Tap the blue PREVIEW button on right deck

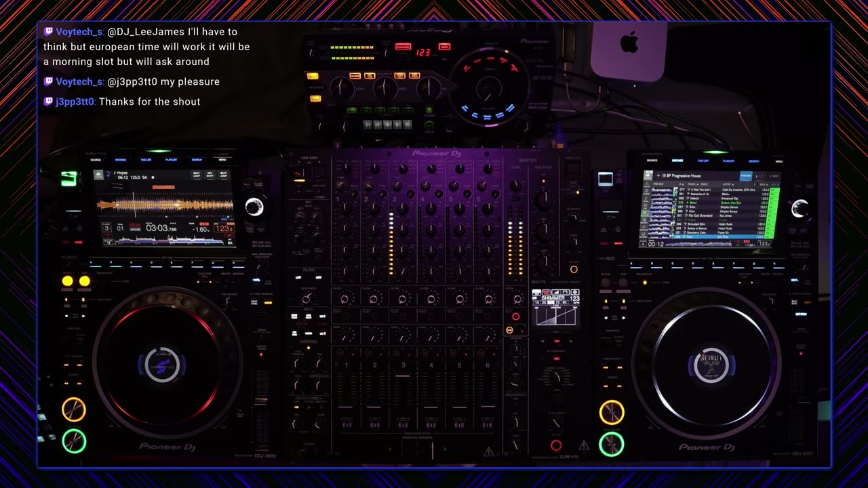746,176
